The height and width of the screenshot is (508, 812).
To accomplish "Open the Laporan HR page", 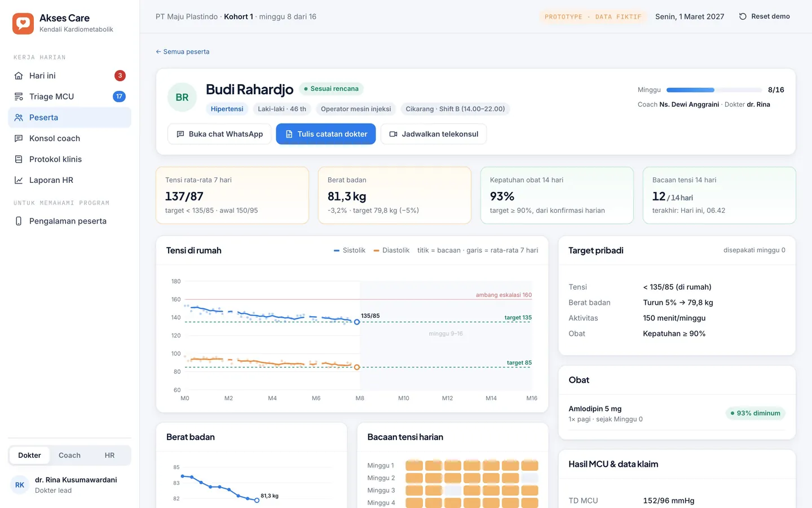I will coord(70,180).
